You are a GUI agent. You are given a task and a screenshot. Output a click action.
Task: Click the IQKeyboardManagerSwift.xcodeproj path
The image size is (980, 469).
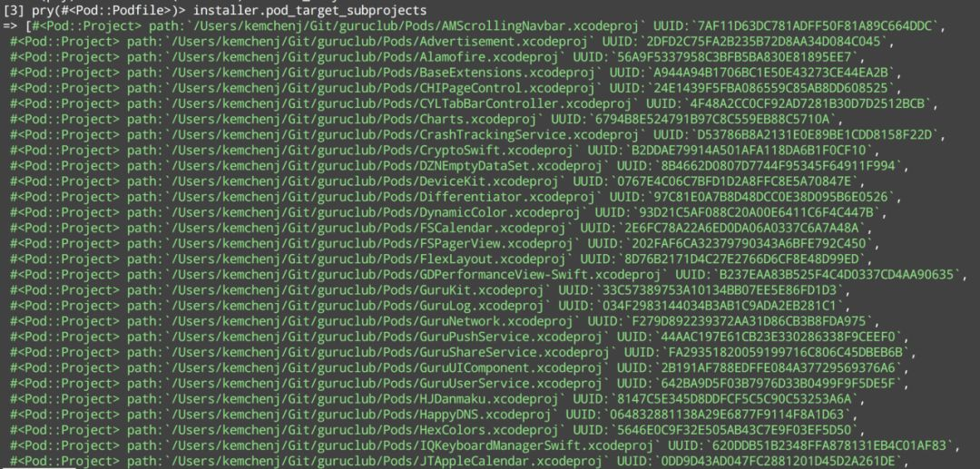(413, 445)
